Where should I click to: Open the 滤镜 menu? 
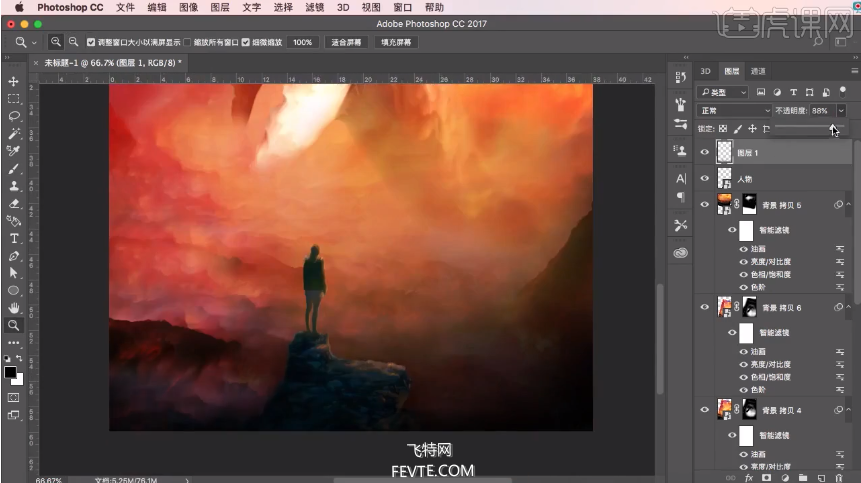[x=315, y=7]
